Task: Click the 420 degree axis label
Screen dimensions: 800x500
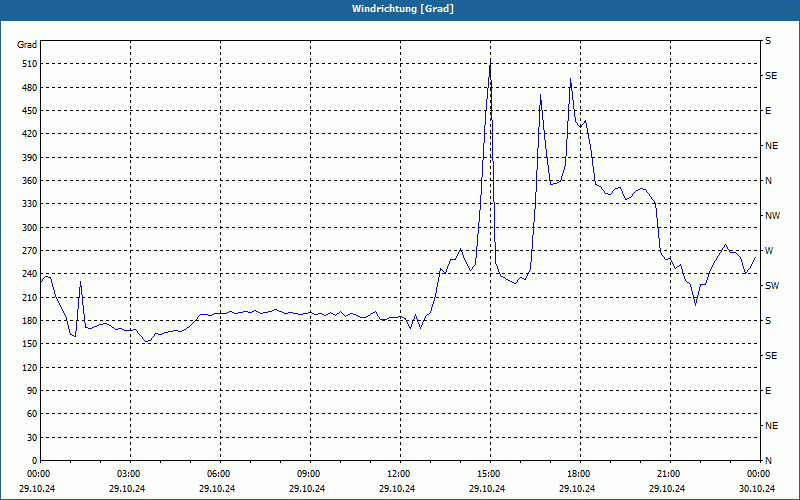Action: point(30,134)
